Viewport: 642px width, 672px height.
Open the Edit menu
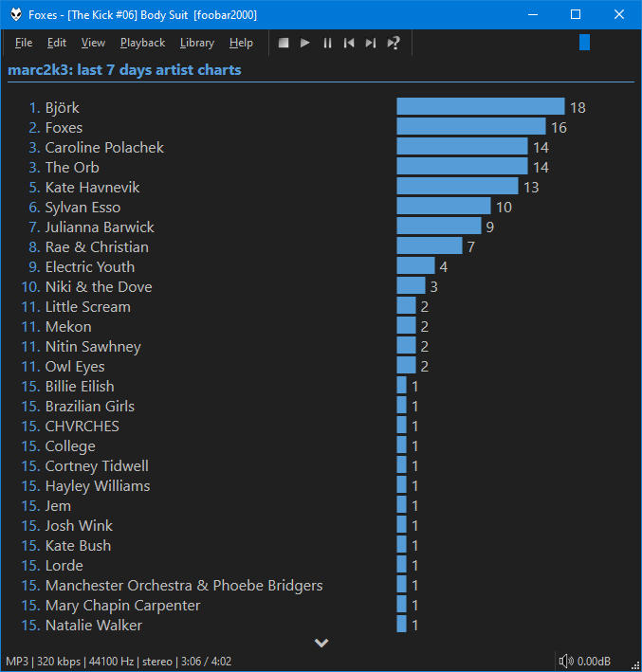click(57, 43)
